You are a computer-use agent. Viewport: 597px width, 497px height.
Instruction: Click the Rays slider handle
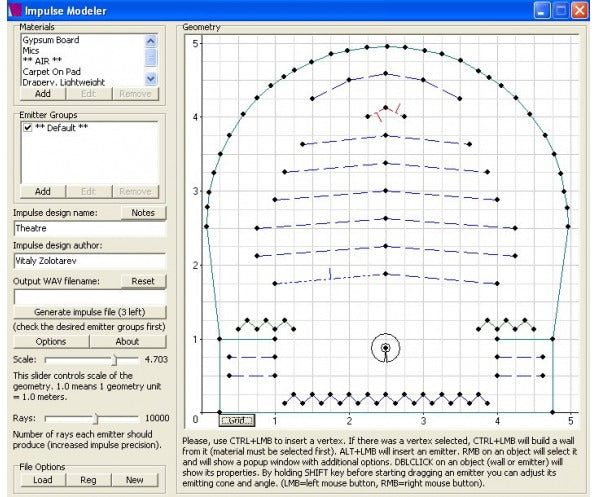pos(96,419)
